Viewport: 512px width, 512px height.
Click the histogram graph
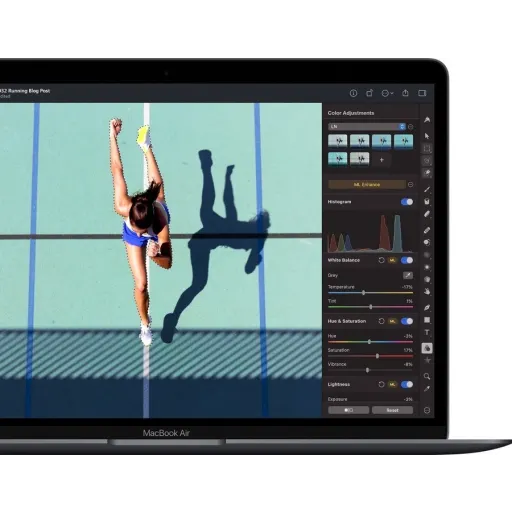(x=370, y=232)
